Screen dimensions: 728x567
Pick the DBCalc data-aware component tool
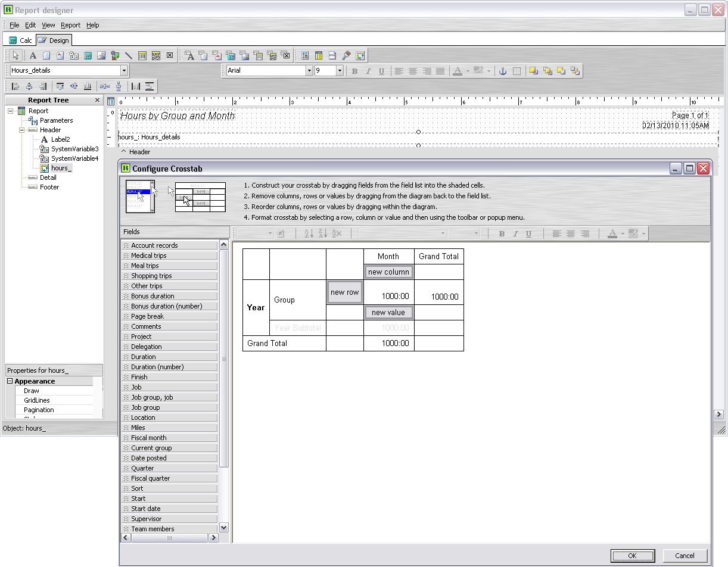[x=231, y=55]
